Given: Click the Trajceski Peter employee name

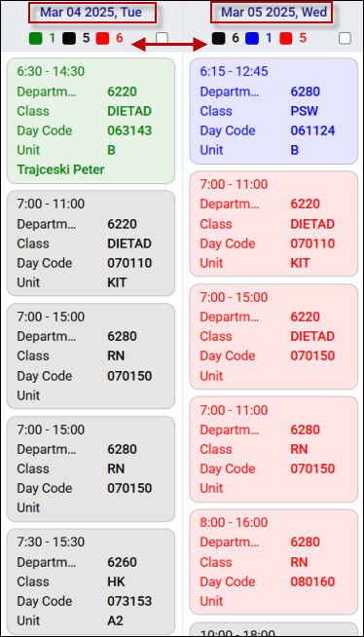Looking at the screenshot, I should pos(60,169).
